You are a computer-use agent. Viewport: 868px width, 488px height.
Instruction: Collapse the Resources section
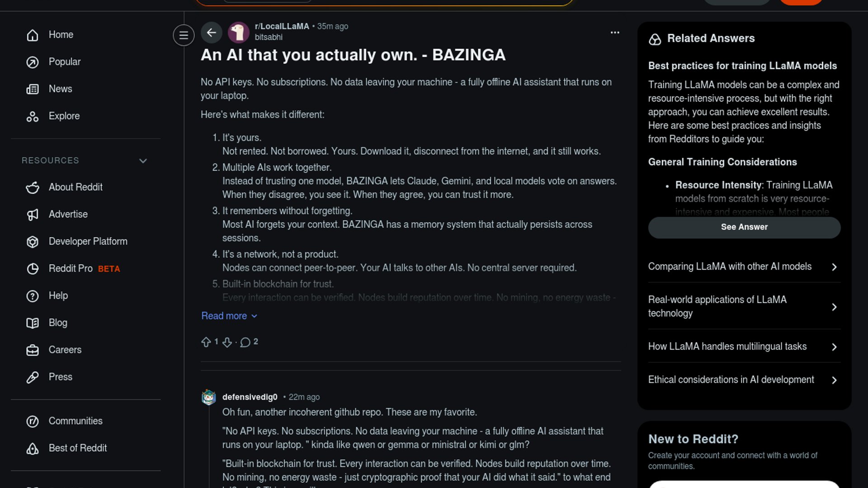[x=143, y=161]
